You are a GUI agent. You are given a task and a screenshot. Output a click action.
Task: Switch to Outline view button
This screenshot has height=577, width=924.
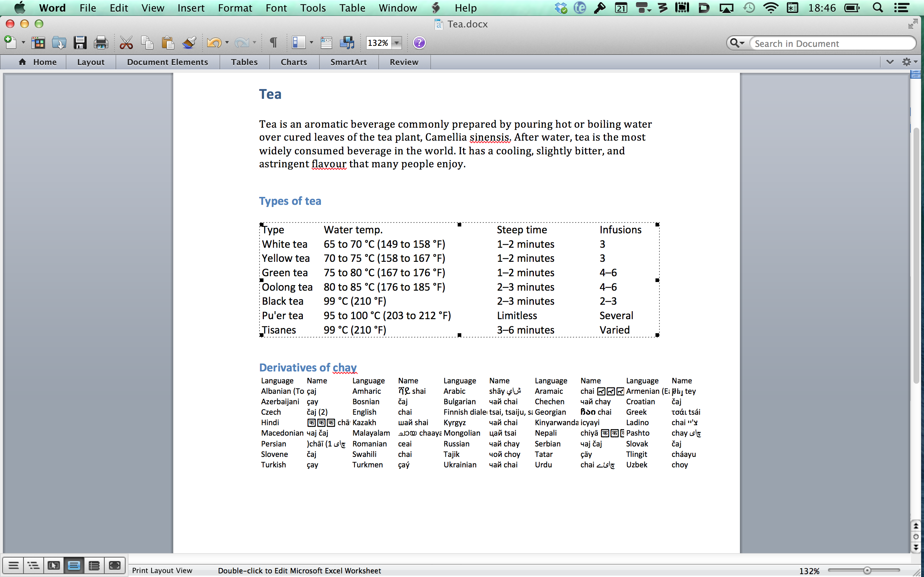(x=33, y=565)
